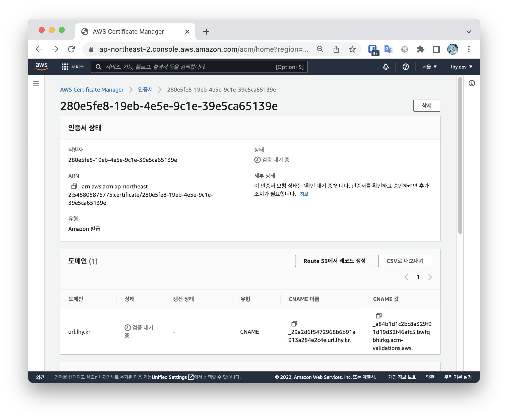The width and height of the screenshot is (508, 420).
Task: Open 약관 footer link
Action: [x=430, y=377]
